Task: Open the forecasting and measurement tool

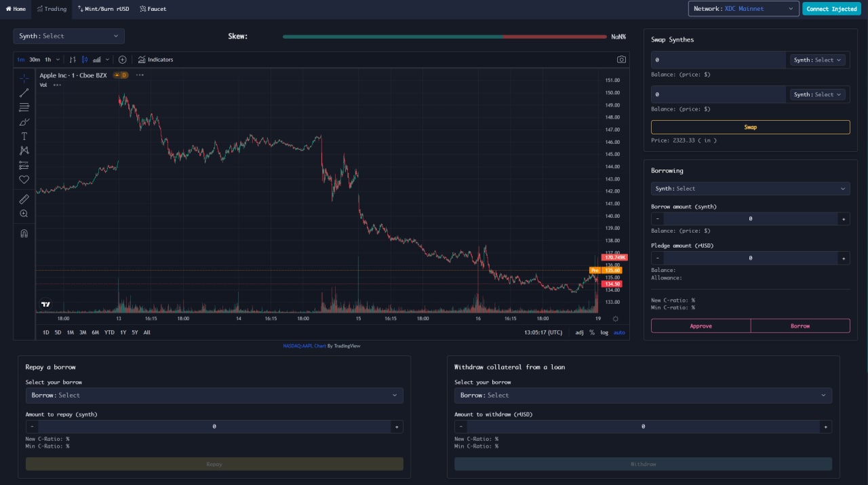Action: pos(24,165)
